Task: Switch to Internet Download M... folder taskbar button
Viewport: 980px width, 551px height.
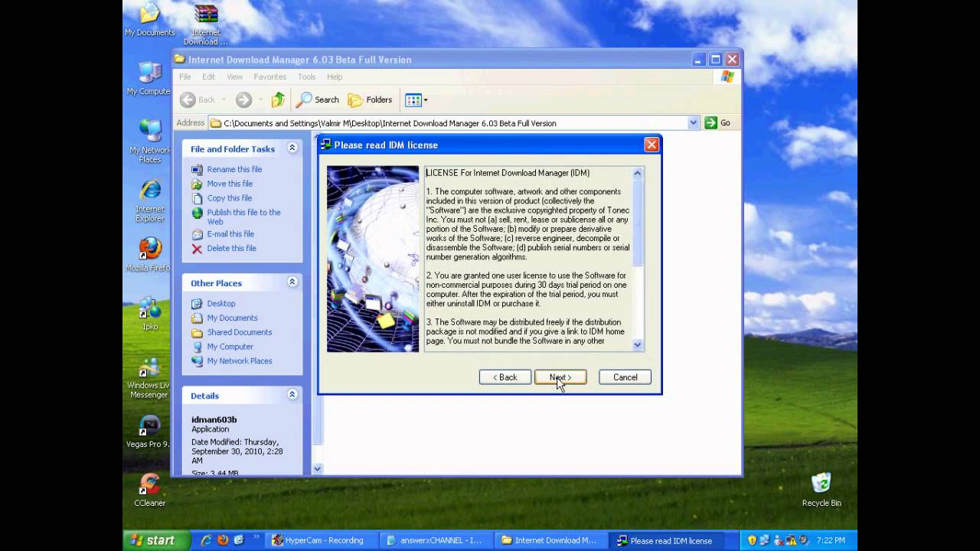Action: coord(551,540)
